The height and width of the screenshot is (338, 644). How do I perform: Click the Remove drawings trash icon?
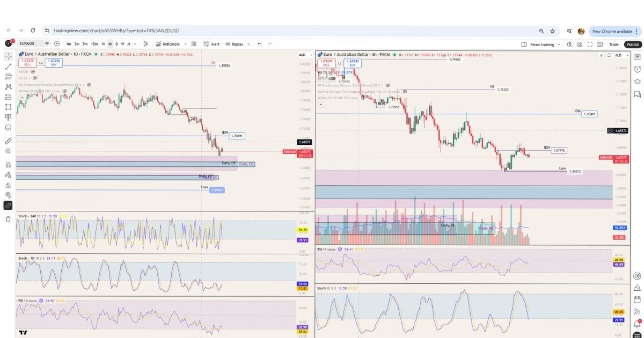pos(8,219)
